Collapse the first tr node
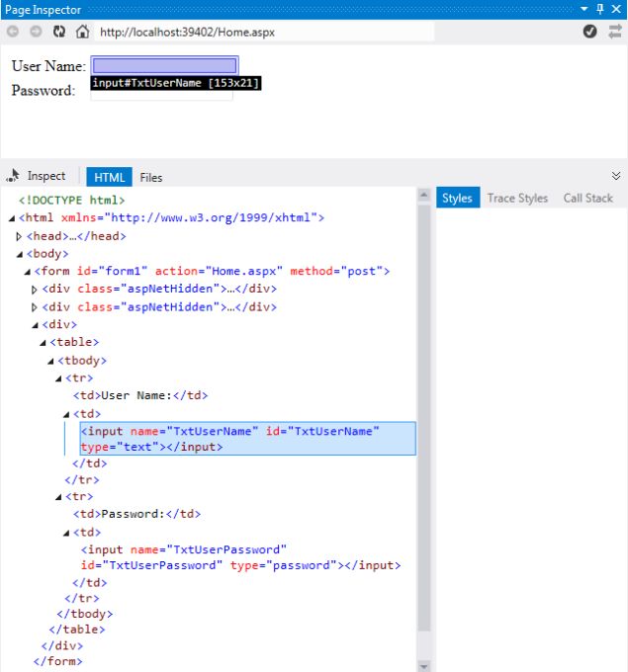628x672 pixels. pyautogui.click(x=58, y=378)
